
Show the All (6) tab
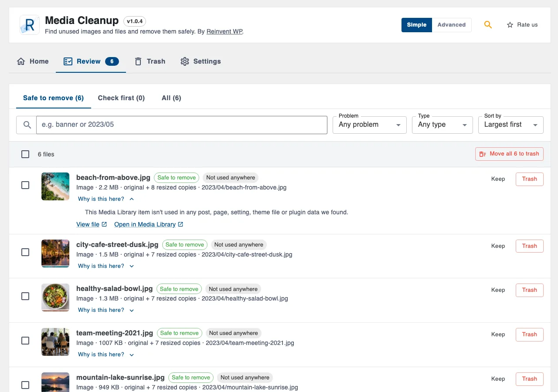click(171, 98)
